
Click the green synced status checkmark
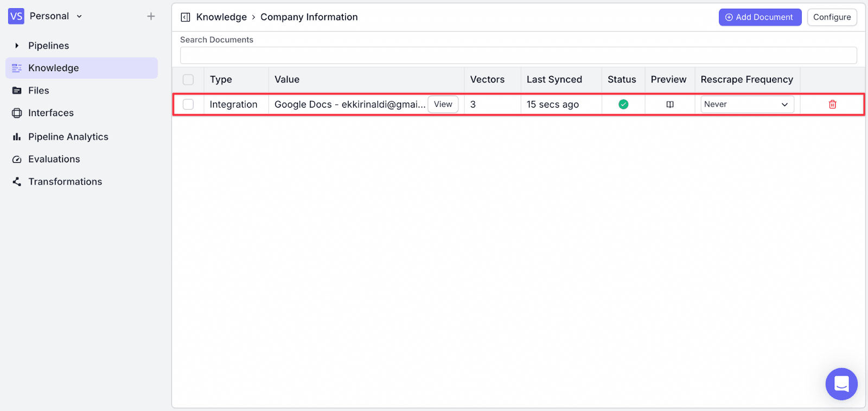(623, 104)
